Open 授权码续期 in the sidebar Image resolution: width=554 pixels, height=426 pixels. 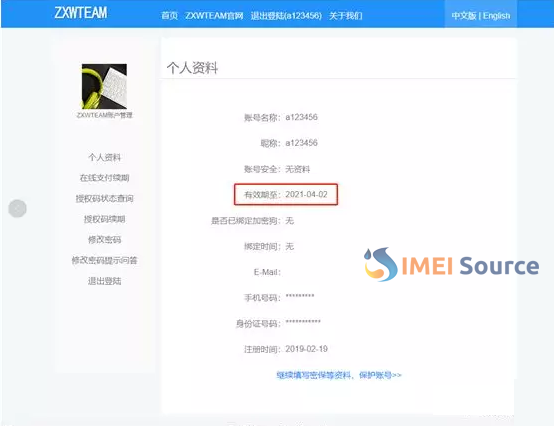104,219
